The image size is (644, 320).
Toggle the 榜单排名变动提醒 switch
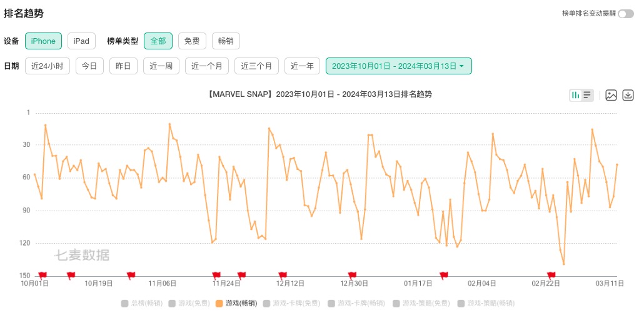point(626,14)
